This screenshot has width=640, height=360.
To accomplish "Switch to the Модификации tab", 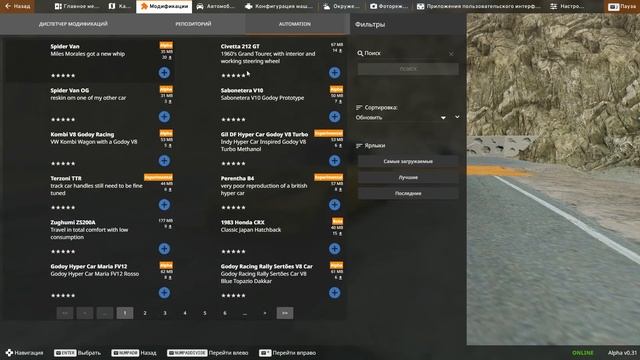I will click(x=164, y=6).
